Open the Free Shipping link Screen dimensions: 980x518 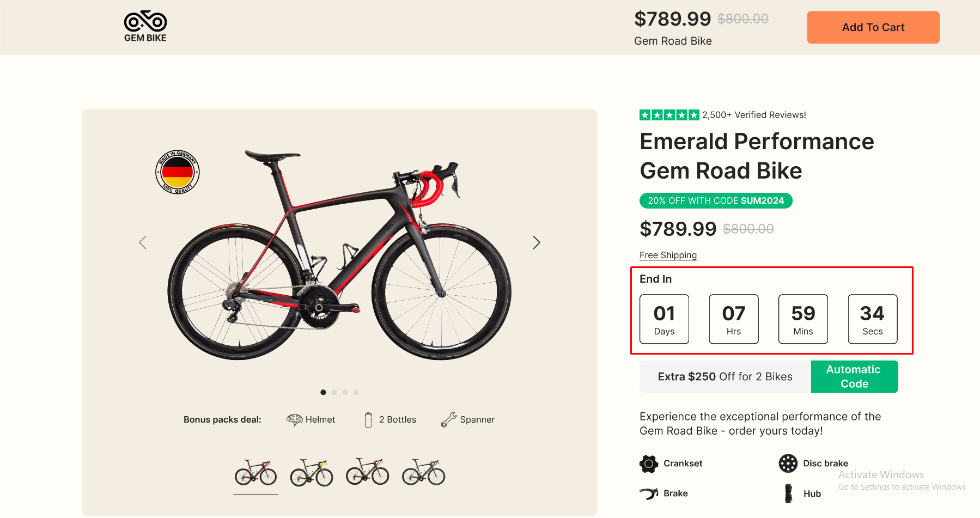668,255
